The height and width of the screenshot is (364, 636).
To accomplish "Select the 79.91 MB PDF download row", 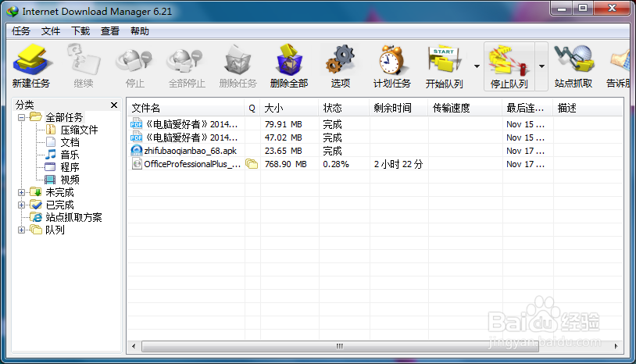I will 375,124.
